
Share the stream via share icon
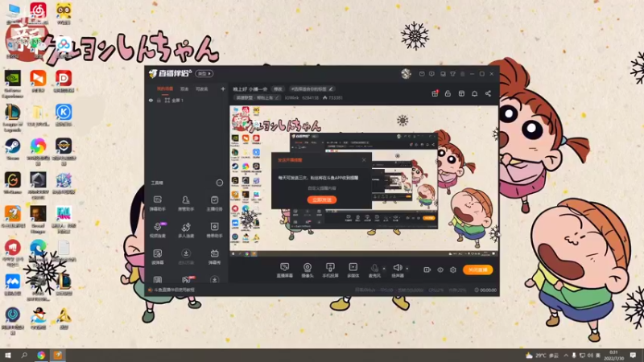(x=488, y=93)
